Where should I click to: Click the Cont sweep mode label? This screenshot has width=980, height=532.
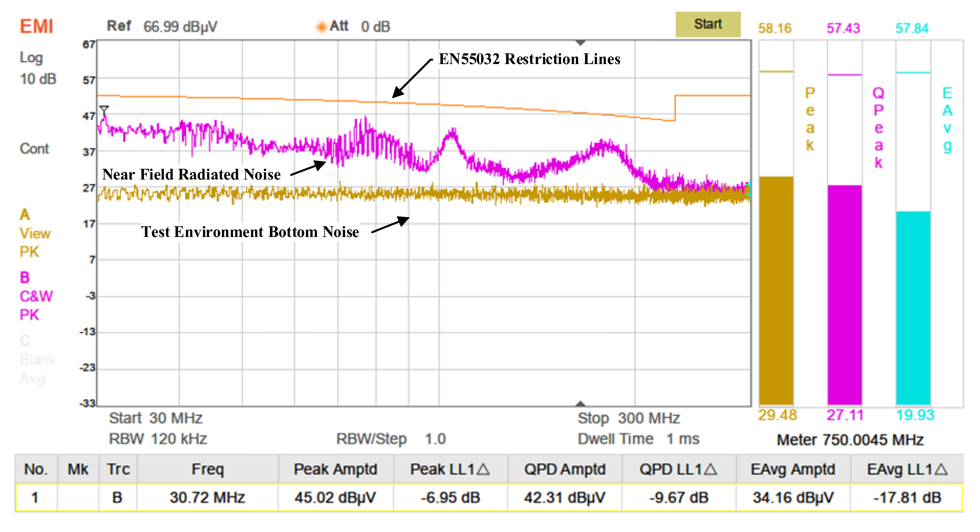(34, 148)
